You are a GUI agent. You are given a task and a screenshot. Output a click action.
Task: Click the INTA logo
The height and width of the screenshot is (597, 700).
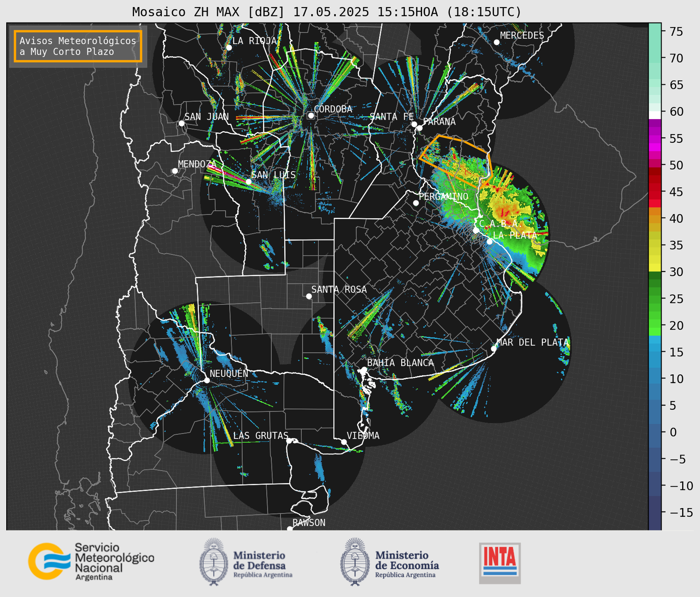click(x=500, y=563)
